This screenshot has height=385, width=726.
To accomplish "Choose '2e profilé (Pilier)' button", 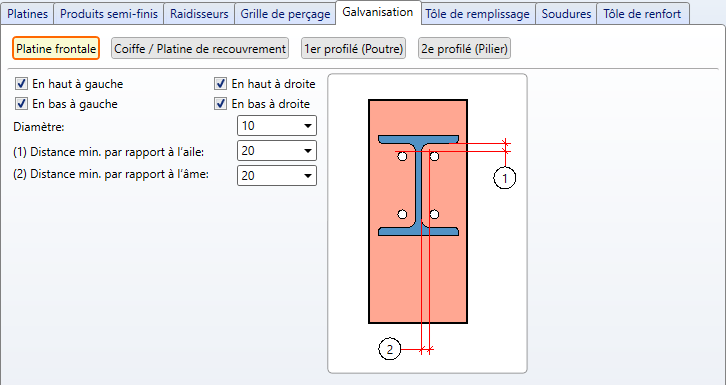I will (x=464, y=49).
